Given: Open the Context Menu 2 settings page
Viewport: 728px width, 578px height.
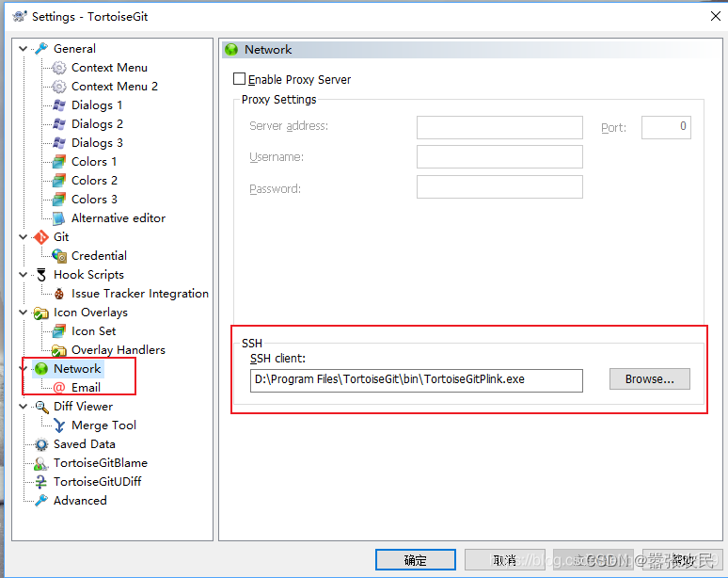Looking at the screenshot, I should pyautogui.click(x=114, y=87).
